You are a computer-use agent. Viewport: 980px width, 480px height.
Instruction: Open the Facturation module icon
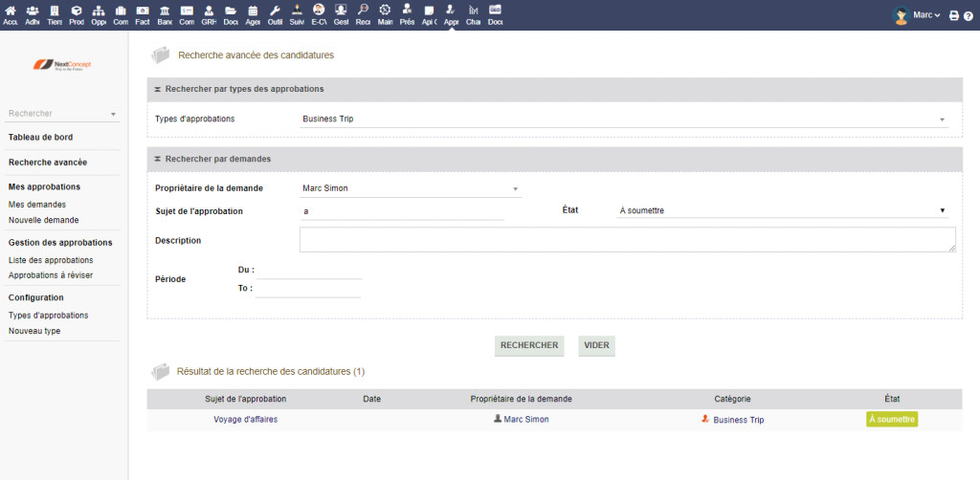click(x=143, y=14)
